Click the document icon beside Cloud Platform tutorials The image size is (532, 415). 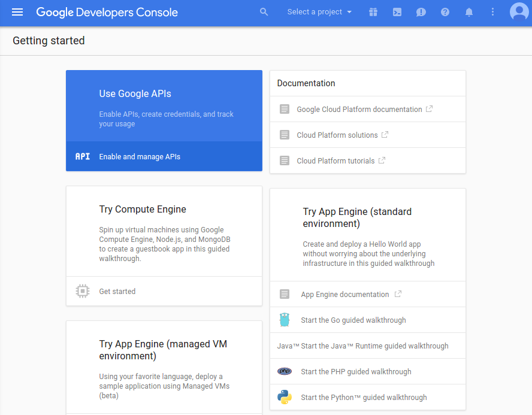285,160
